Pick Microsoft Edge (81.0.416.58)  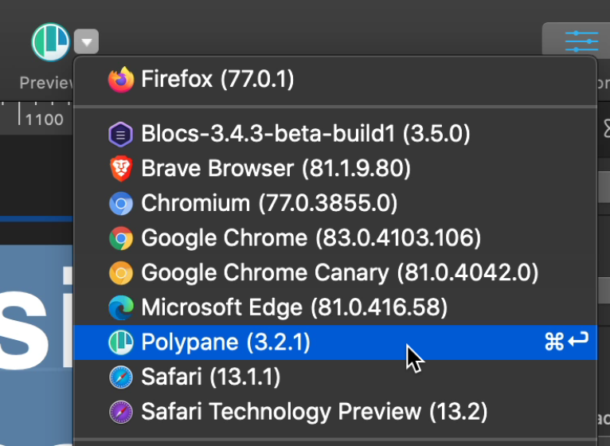(335, 307)
